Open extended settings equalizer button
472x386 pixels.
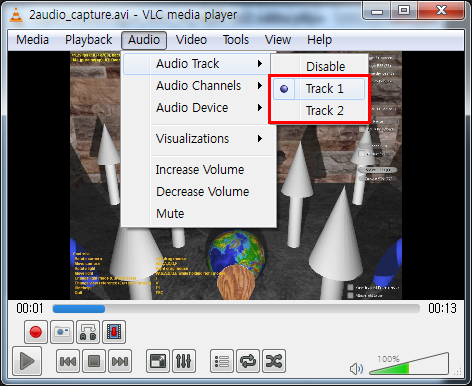(184, 361)
